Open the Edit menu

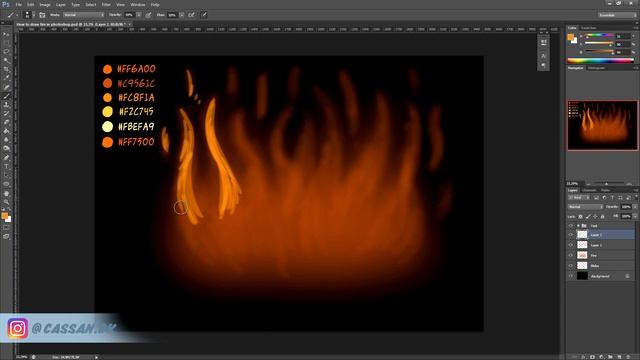point(31,4)
